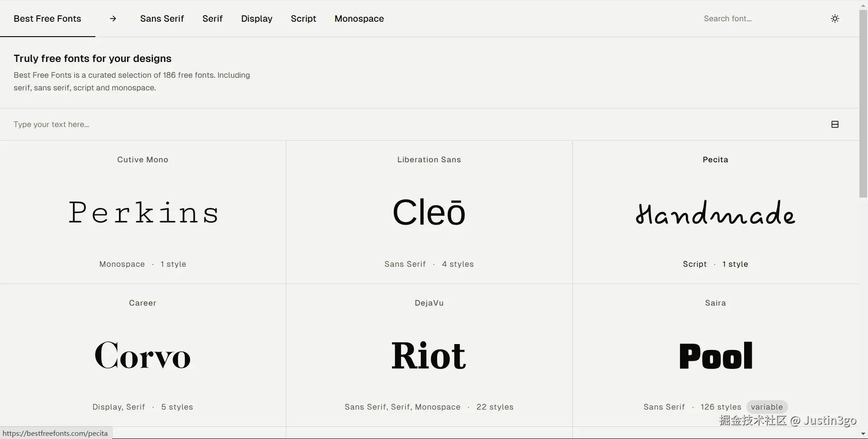The height and width of the screenshot is (439, 868).
Task: Open the Monospace category
Action: point(359,19)
